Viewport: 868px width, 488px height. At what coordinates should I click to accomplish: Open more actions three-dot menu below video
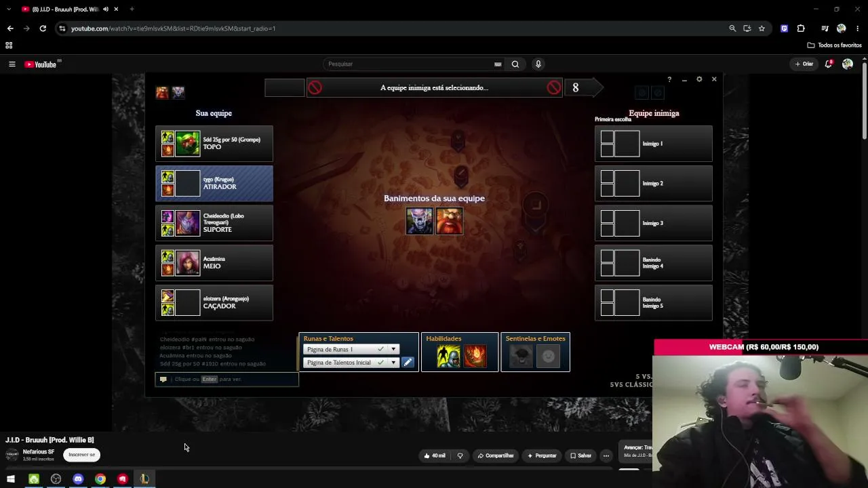click(606, 455)
